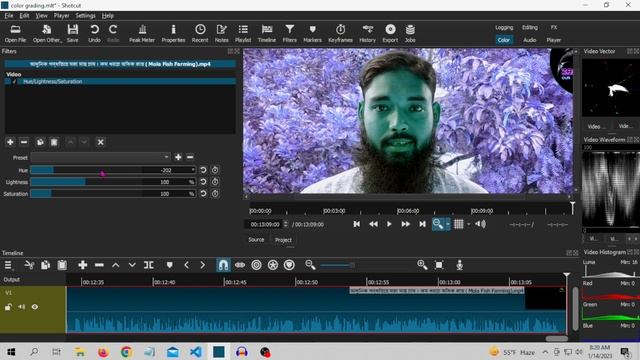Viewport: 640px width, 360px height.
Task: Open the Notes panel
Action: pyautogui.click(x=222, y=33)
